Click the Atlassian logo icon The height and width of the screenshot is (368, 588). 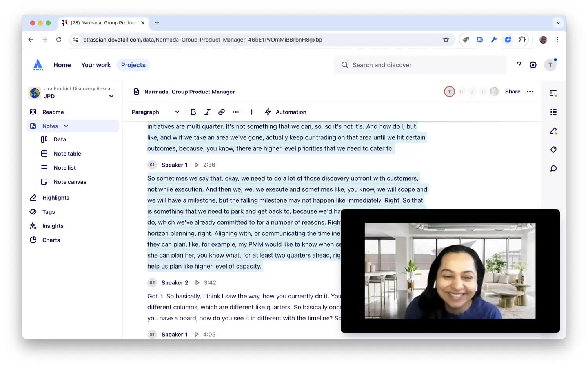tap(38, 65)
